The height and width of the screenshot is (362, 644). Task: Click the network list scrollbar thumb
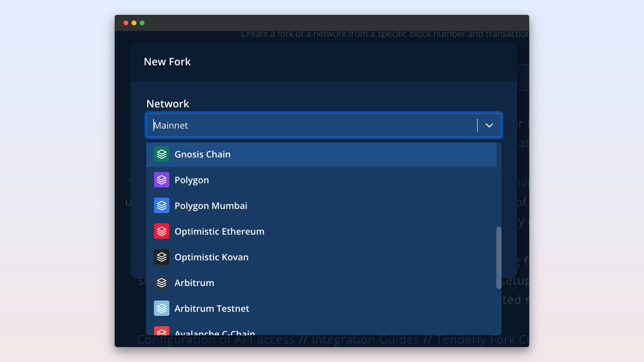click(x=499, y=257)
